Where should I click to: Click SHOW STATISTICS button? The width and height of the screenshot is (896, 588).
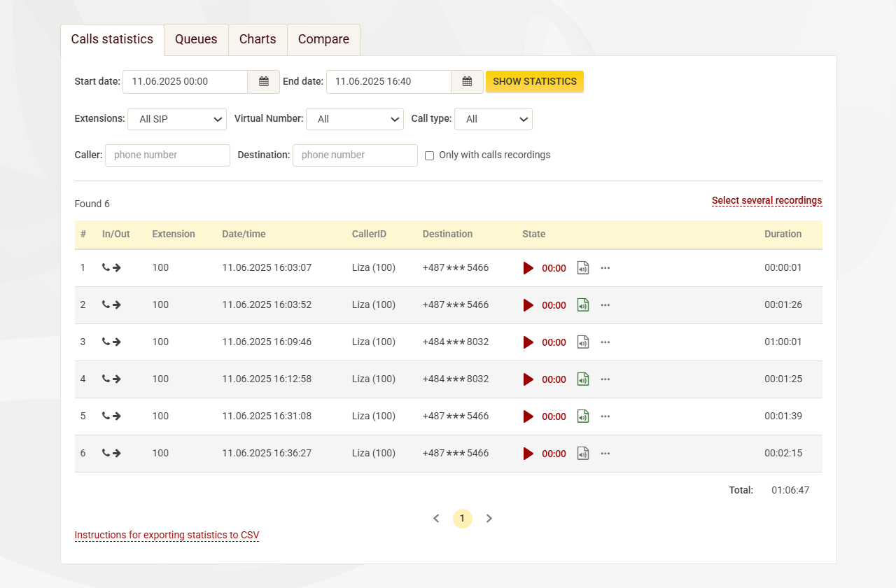[534, 81]
